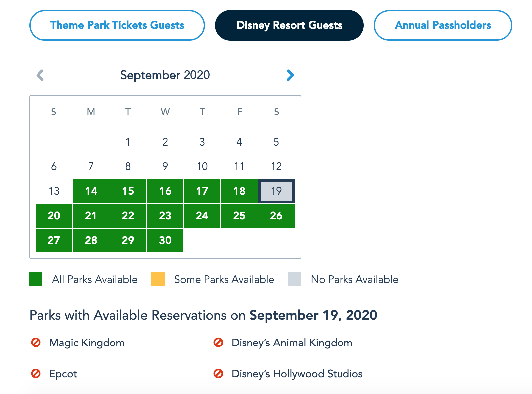Choose September 14 available date
Screen dimensions: 532x394
[91, 191]
